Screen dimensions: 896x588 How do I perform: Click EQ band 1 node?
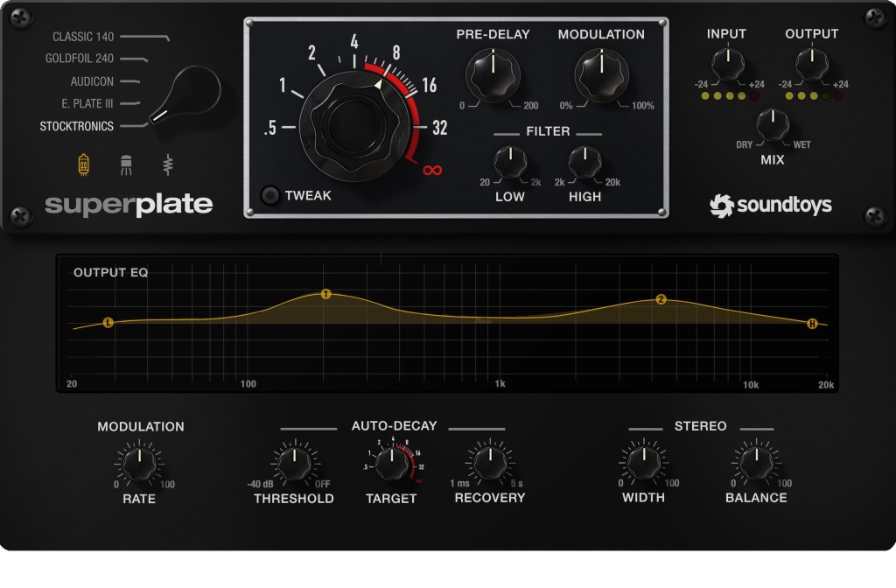(x=325, y=294)
